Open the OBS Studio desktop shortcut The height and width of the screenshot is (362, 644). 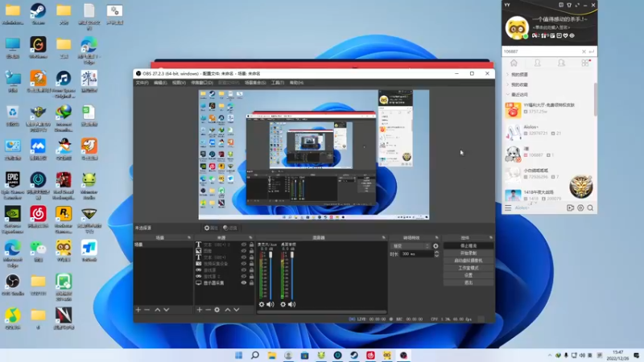point(13,285)
